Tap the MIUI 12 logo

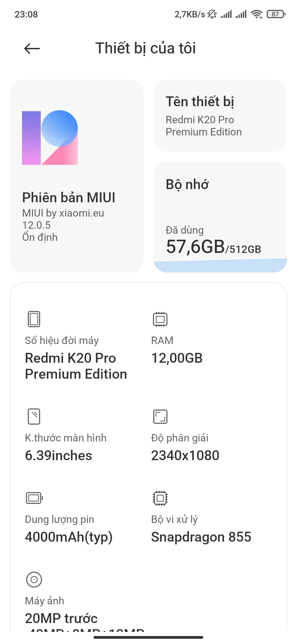pos(50,137)
